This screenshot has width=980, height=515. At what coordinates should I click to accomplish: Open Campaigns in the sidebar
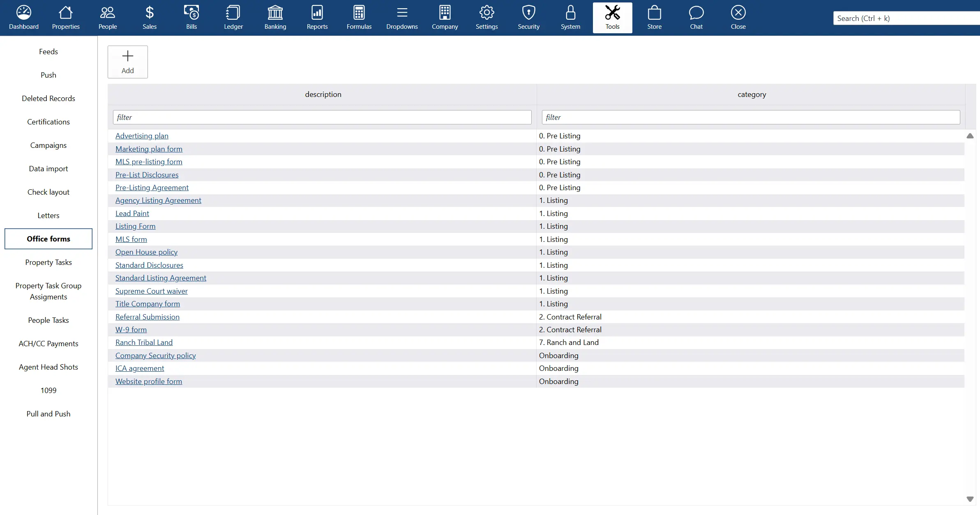48,145
